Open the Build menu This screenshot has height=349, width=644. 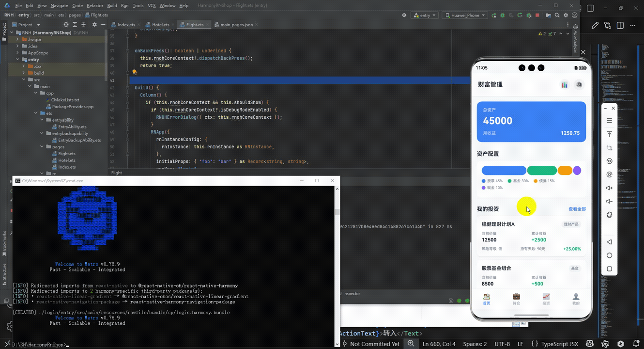[112, 5]
